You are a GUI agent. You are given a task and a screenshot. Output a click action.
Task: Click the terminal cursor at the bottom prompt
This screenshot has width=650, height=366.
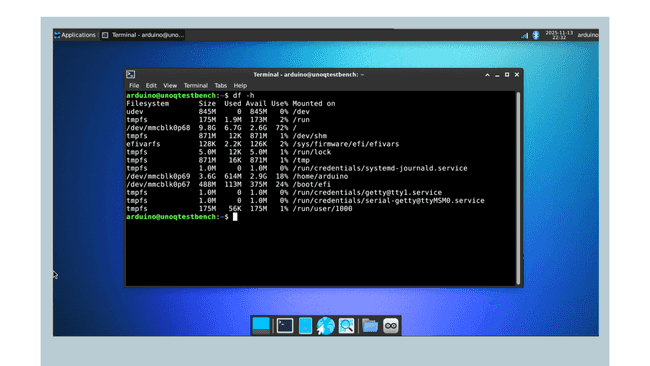[x=235, y=217]
